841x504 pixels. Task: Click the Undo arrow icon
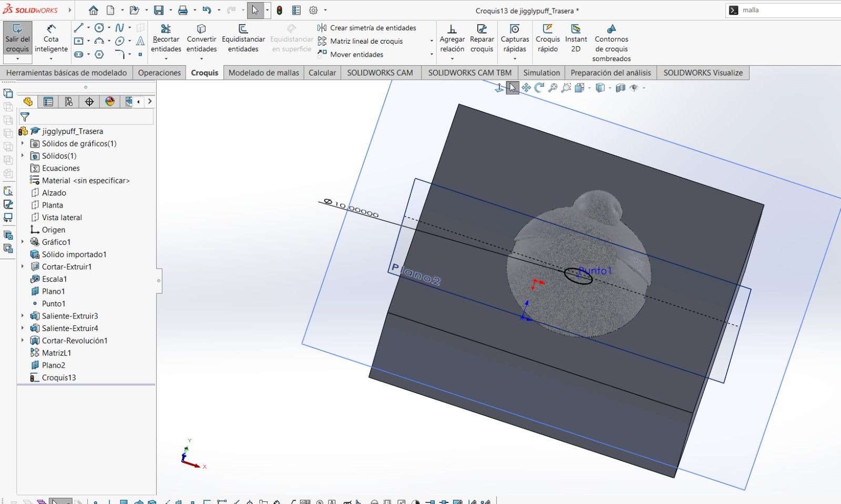click(207, 10)
